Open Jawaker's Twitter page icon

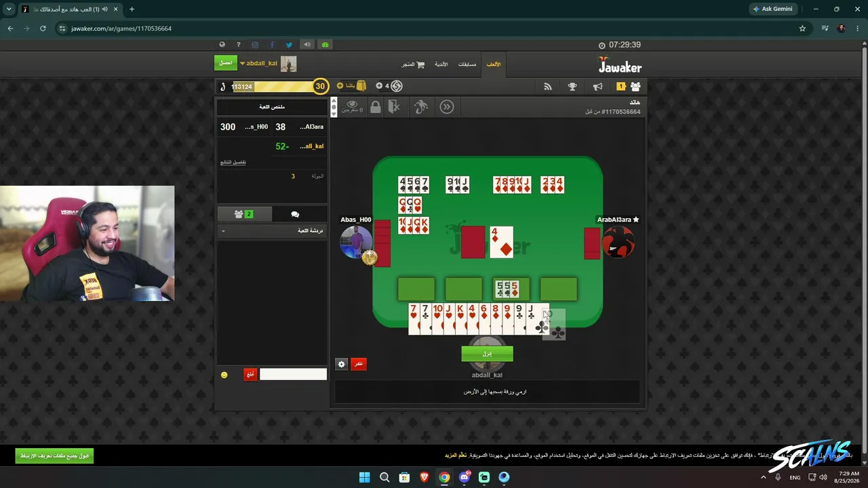point(289,45)
